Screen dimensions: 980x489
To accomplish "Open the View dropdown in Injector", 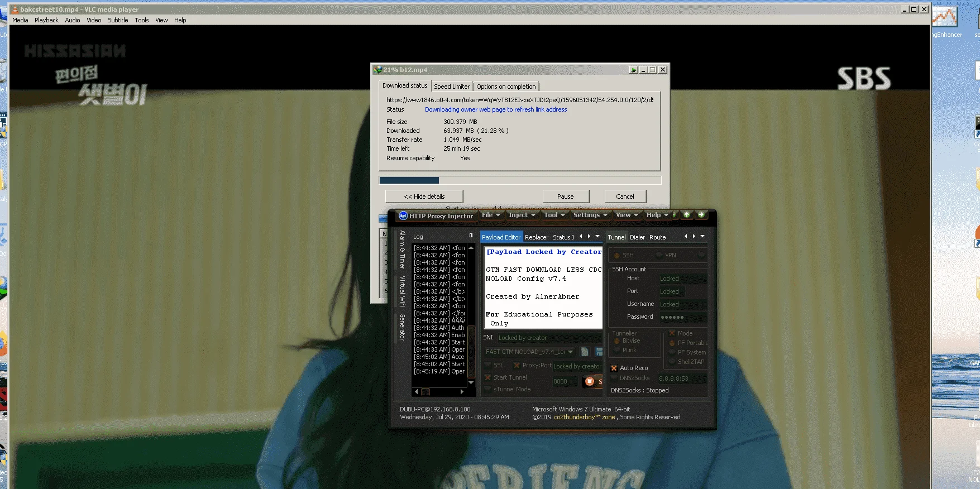I will (627, 215).
